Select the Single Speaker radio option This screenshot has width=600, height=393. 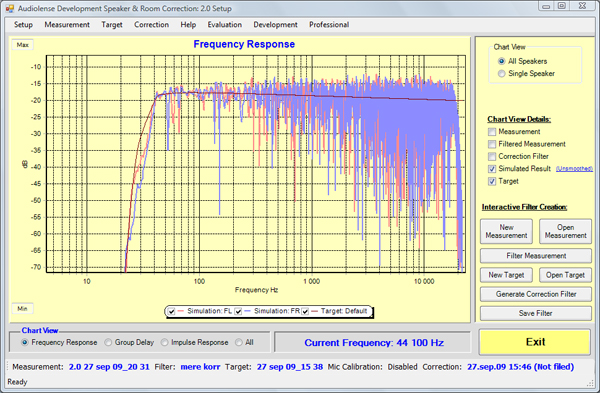[502, 73]
